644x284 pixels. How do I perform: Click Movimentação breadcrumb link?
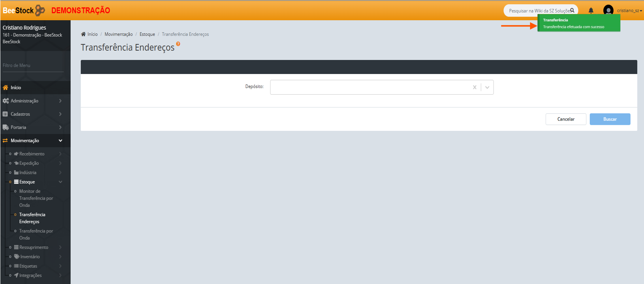pos(118,34)
